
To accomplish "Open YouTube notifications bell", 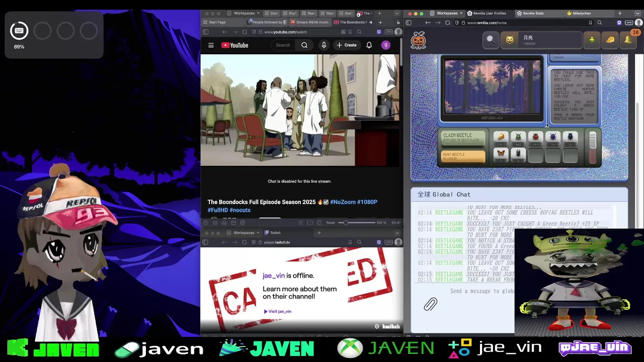I will pos(369,45).
